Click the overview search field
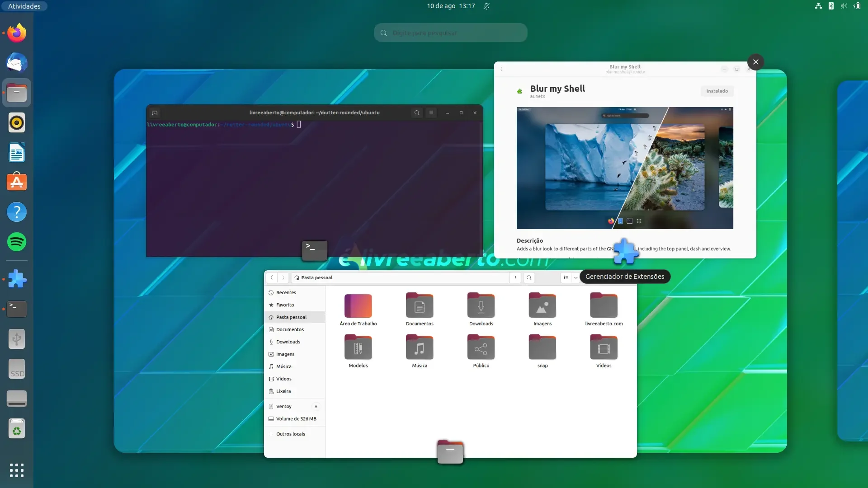Screen dimensions: 868x488 point(450,33)
